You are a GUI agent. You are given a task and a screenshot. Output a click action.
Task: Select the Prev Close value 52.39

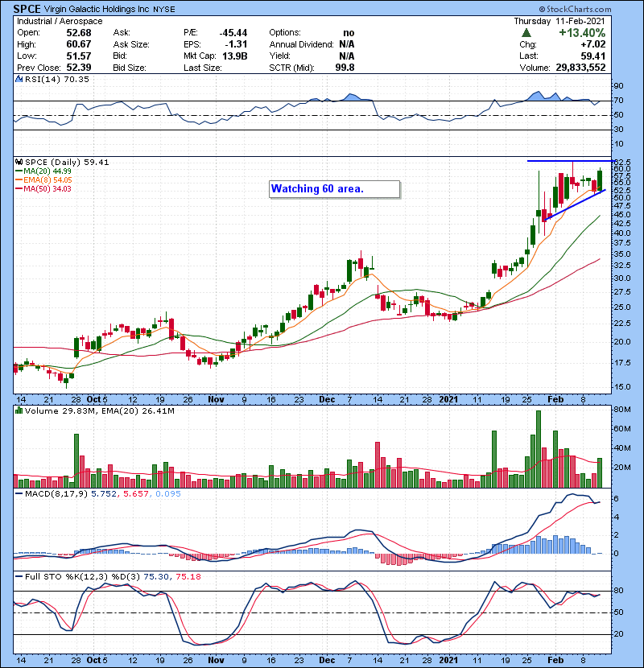coord(79,68)
